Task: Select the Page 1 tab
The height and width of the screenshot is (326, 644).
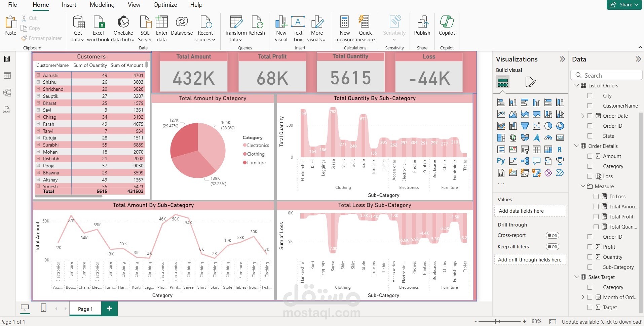Action: click(x=85, y=309)
